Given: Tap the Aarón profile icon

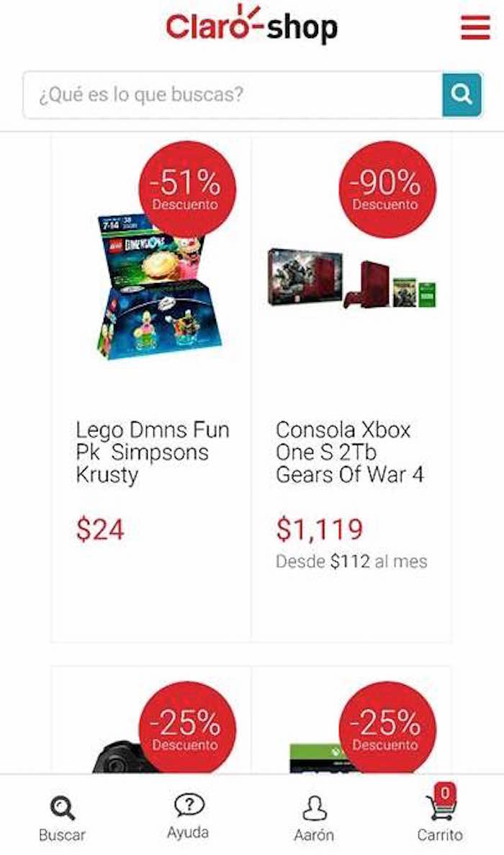Looking at the screenshot, I should (x=314, y=809).
